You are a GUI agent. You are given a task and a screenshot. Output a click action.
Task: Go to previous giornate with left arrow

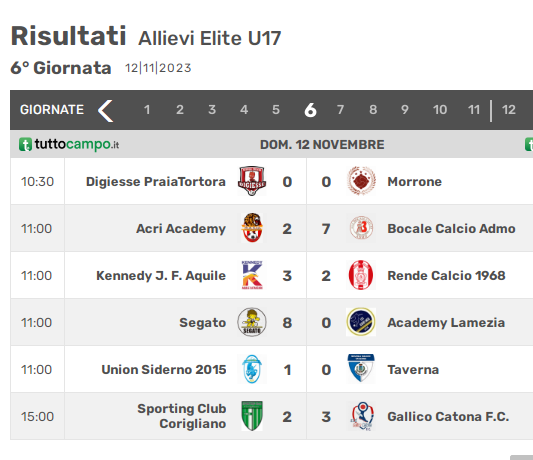[x=105, y=110]
